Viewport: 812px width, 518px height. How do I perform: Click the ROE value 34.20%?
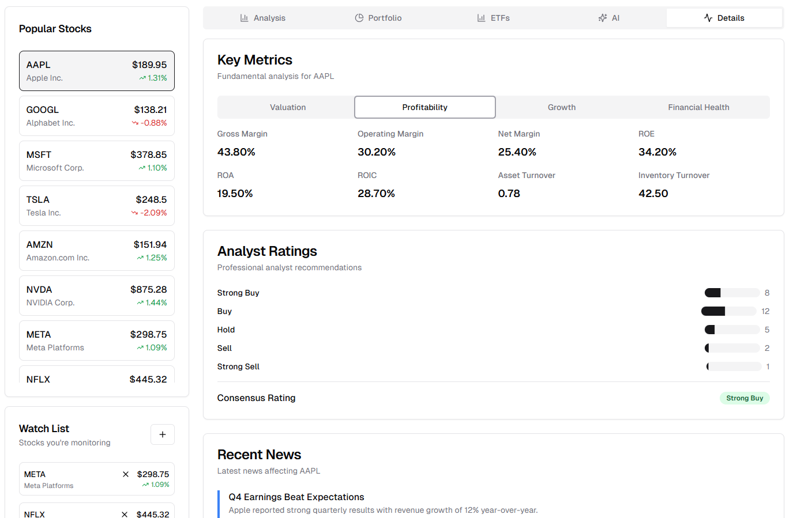click(x=657, y=152)
